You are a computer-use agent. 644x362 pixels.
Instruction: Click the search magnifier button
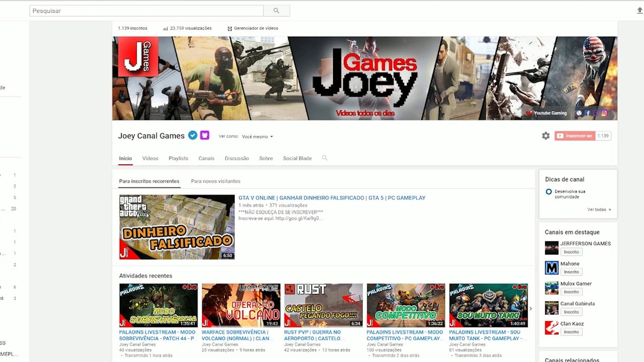click(276, 11)
